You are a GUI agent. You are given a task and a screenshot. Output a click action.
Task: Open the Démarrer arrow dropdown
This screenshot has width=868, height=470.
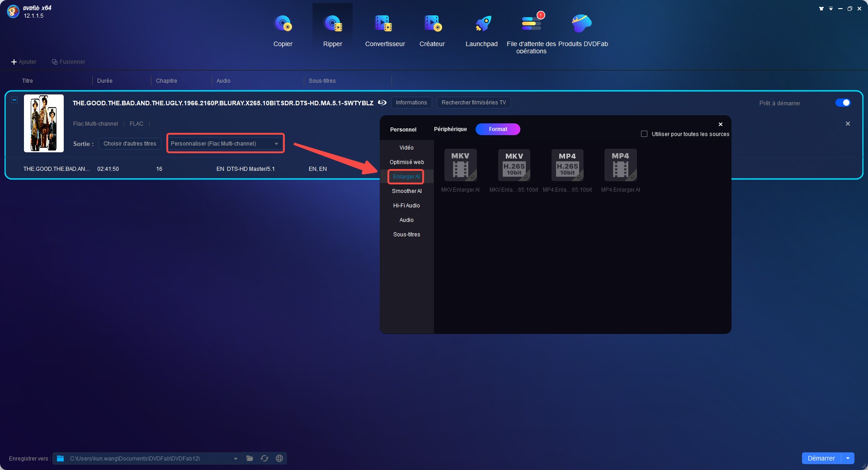point(848,458)
